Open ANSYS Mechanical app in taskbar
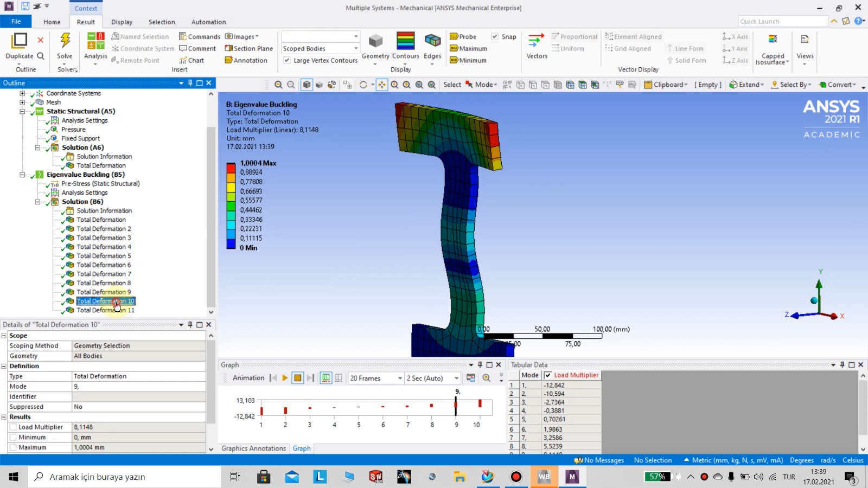Viewport: 868px width, 488px height. [x=572, y=477]
